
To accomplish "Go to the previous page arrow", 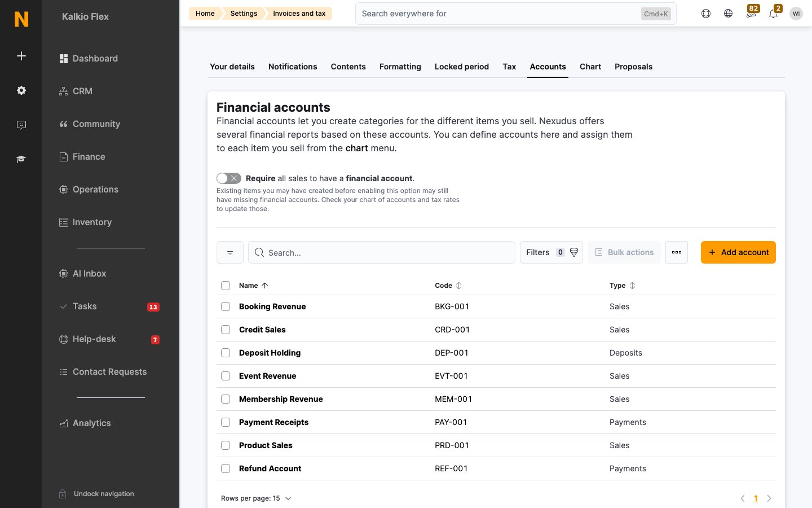I will click(743, 498).
